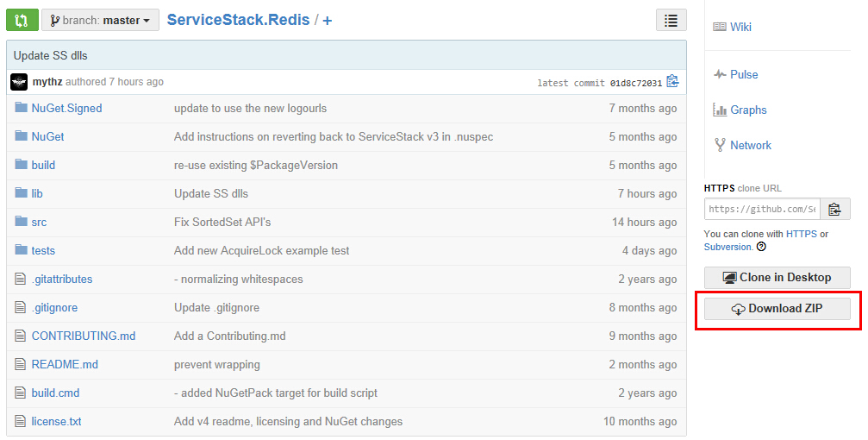Viewport: 868px width, 440px height.
Task: Open commit 'update to use the new logourls'
Action: pos(250,109)
